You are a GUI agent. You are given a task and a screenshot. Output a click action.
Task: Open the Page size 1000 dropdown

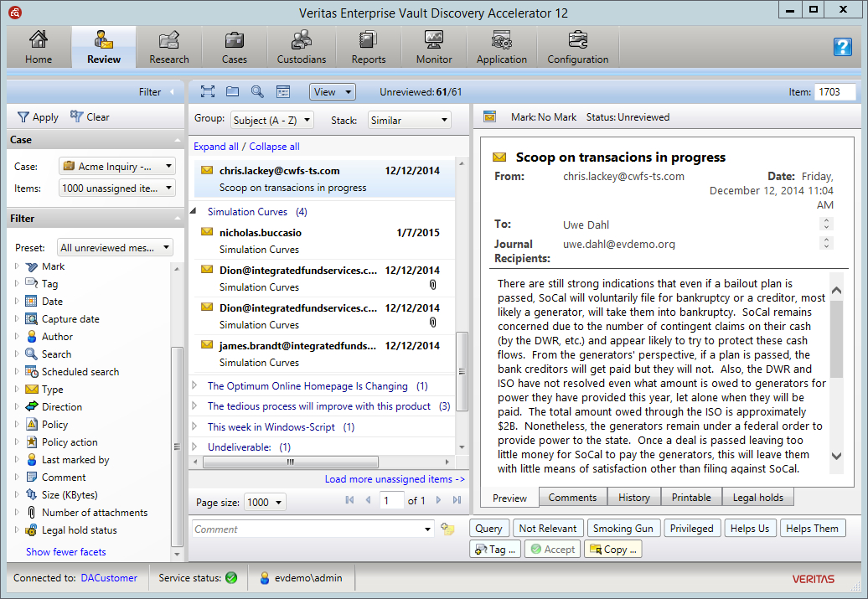click(x=265, y=502)
